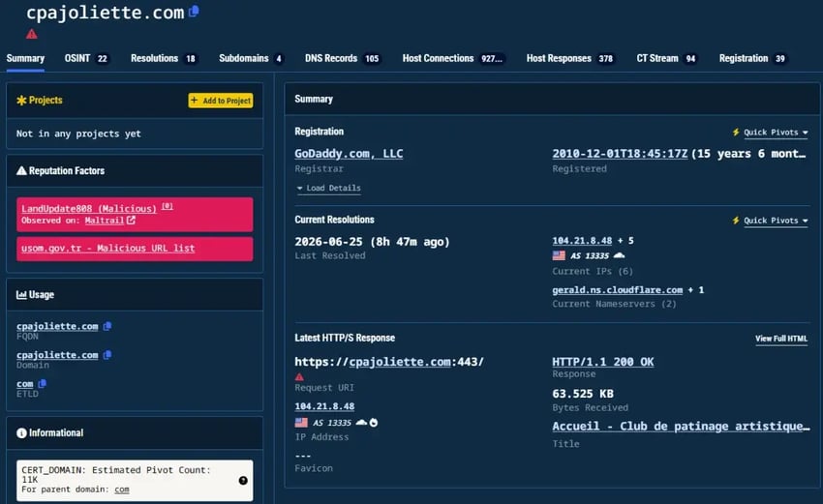Click the cloud icon beside AS 13335 in resolutions

620,255
